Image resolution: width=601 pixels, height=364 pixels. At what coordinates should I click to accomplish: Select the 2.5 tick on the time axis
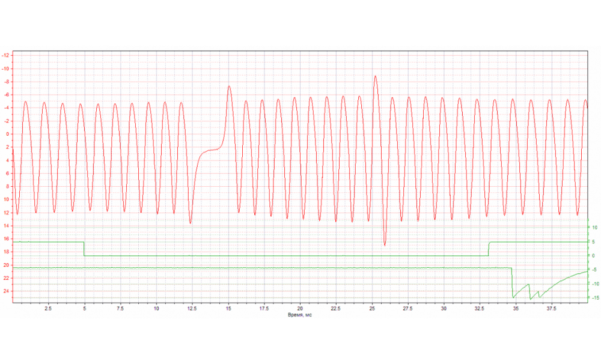click(x=48, y=308)
